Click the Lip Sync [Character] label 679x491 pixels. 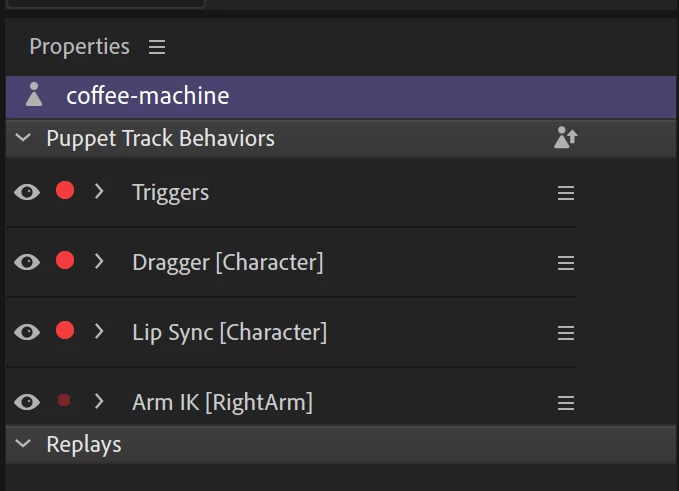230,333
